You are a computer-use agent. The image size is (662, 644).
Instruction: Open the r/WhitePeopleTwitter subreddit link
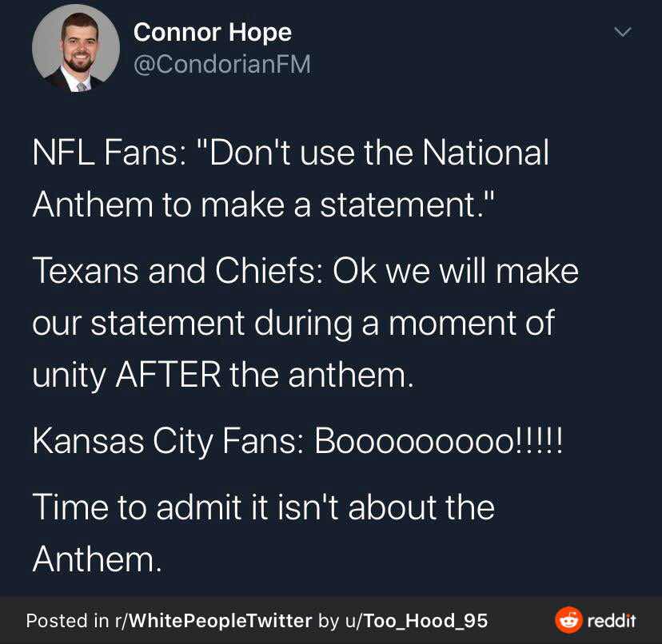tap(213, 620)
